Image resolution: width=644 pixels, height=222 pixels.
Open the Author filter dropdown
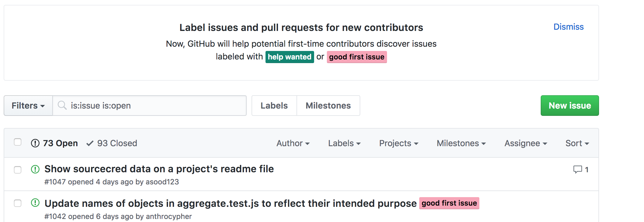[293, 143]
